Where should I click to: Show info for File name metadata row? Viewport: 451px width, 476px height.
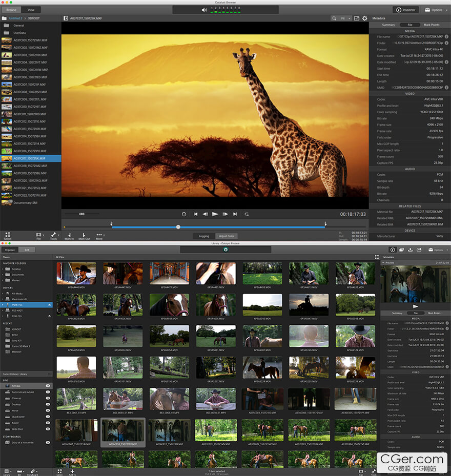(x=446, y=37)
